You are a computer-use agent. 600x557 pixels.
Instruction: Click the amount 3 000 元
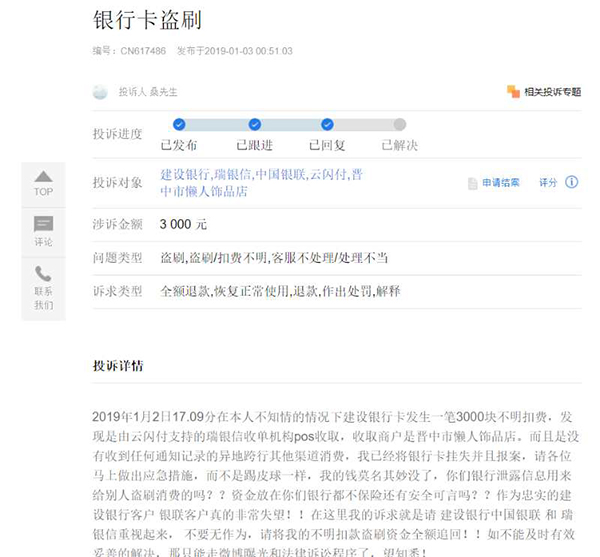tap(183, 224)
